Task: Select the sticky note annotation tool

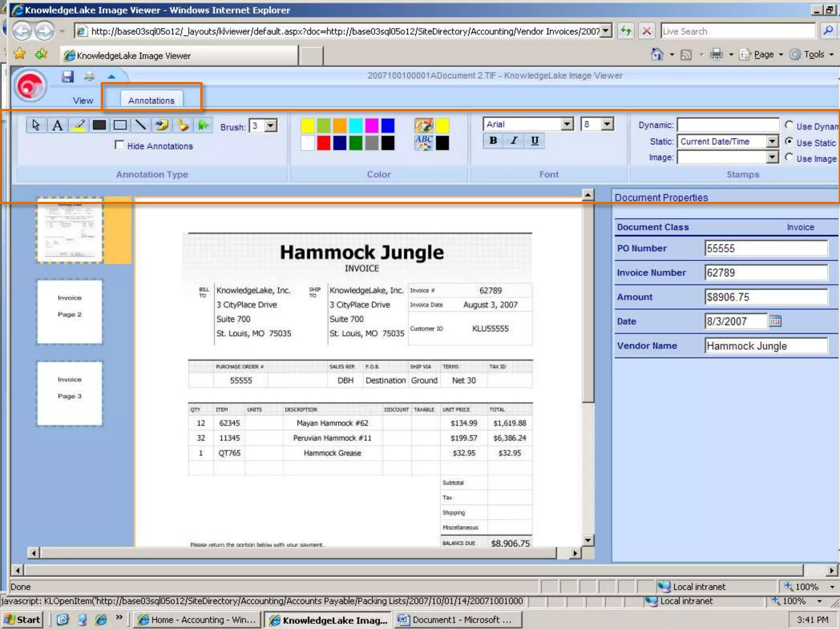Action: pos(162,125)
